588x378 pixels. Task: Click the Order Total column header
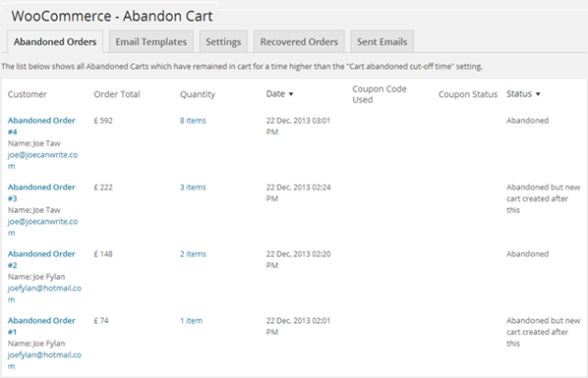(117, 94)
